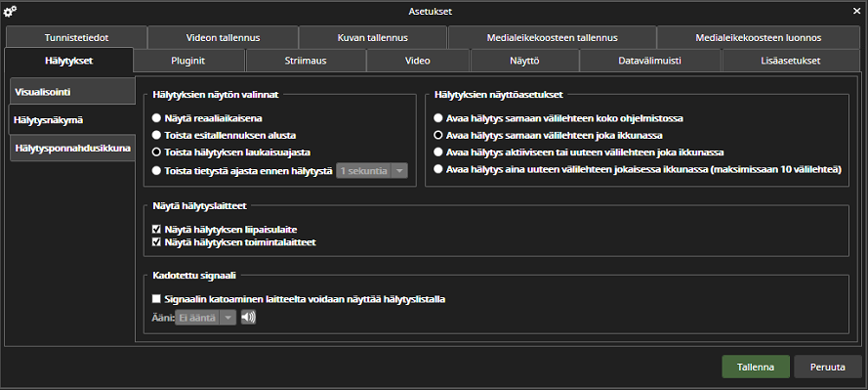The width and height of the screenshot is (868, 390).
Task: Select Hälytysnäkymä side tab
Action: pyautogui.click(x=72, y=119)
